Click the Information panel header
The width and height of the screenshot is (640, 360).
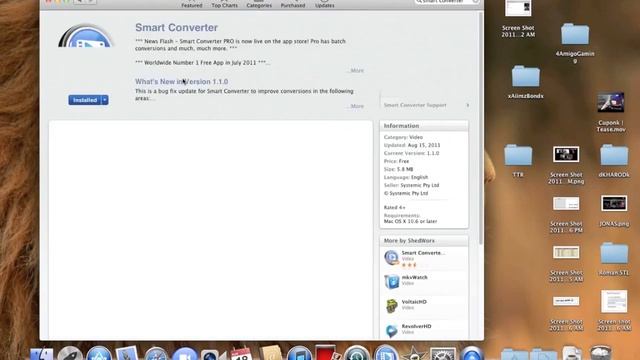(x=424, y=126)
